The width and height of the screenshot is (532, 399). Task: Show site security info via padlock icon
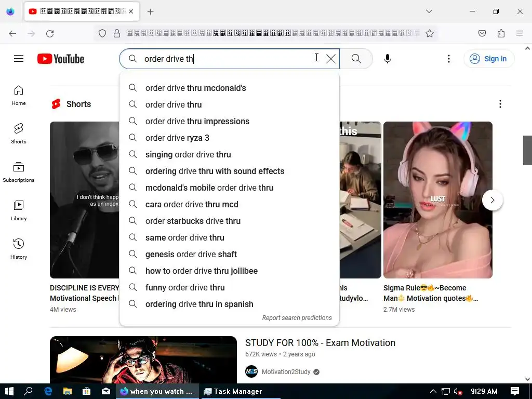pos(117,33)
